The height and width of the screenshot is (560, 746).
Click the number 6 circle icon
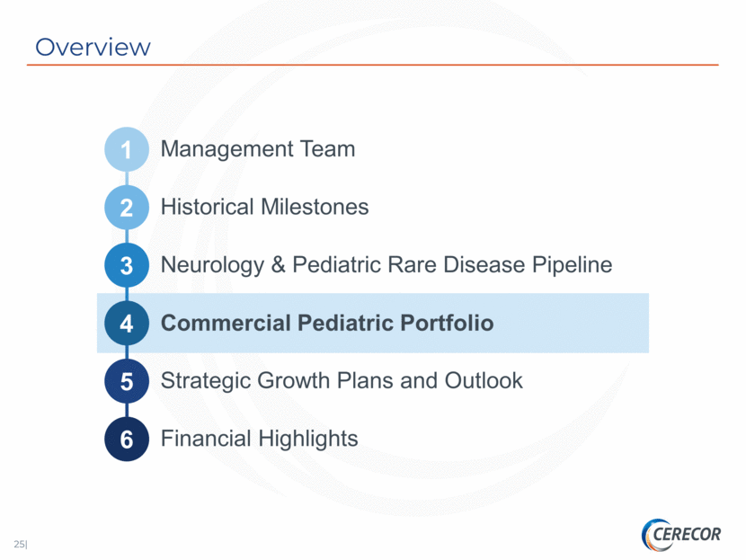point(127,440)
